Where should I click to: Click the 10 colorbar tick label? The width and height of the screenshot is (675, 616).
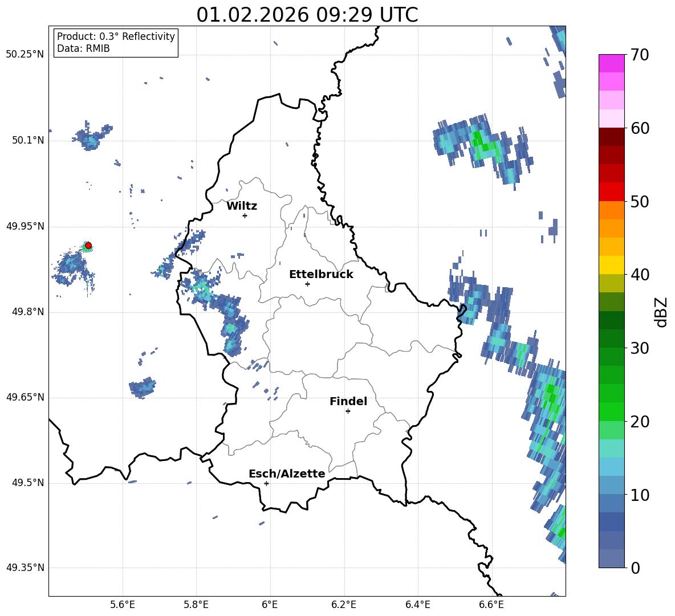[x=639, y=495]
